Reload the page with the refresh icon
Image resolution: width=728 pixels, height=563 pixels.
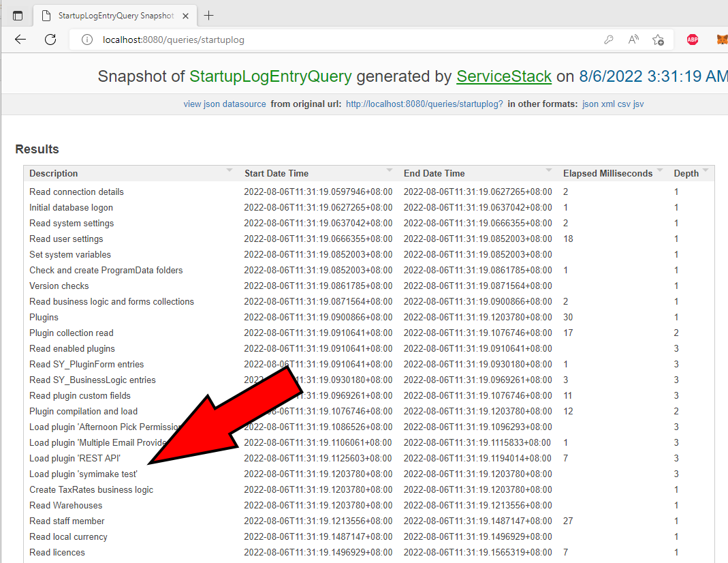tap(50, 40)
